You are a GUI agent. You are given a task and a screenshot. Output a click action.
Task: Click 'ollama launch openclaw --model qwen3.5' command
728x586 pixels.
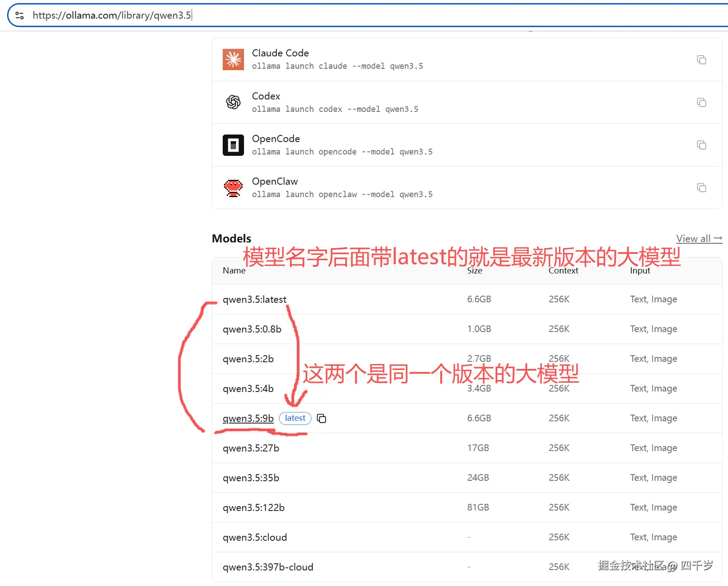(x=342, y=194)
